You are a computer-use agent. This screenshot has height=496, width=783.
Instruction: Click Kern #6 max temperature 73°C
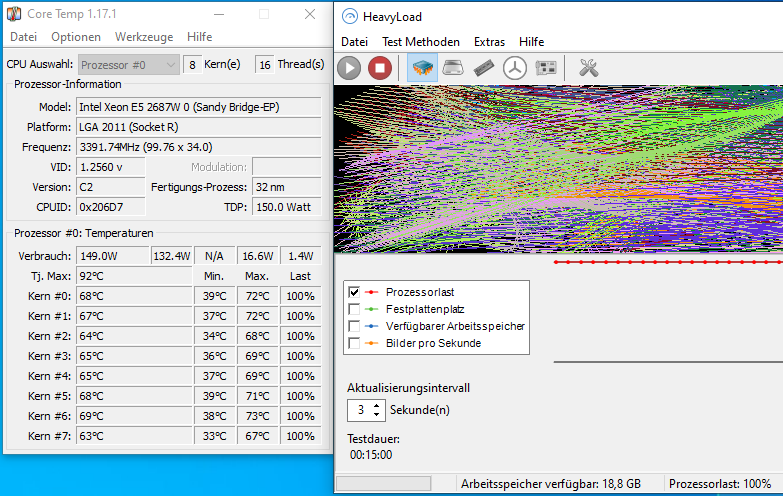pos(258,416)
